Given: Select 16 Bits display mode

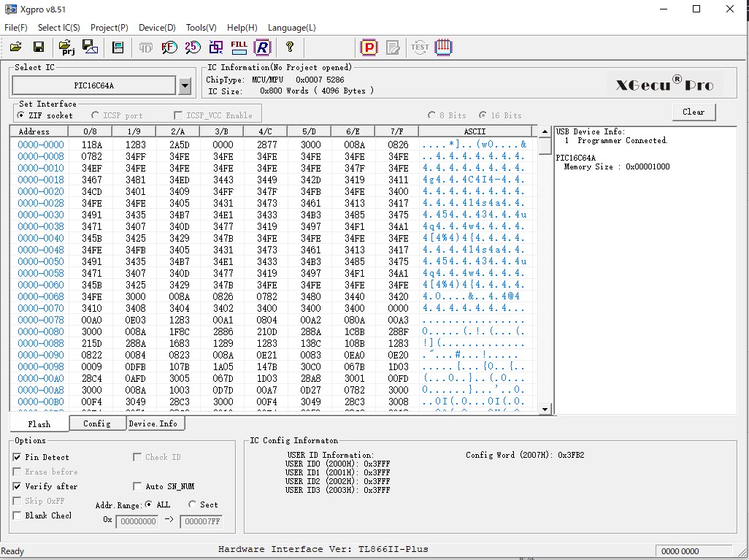Looking at the screenshot, I should (500, 115).
